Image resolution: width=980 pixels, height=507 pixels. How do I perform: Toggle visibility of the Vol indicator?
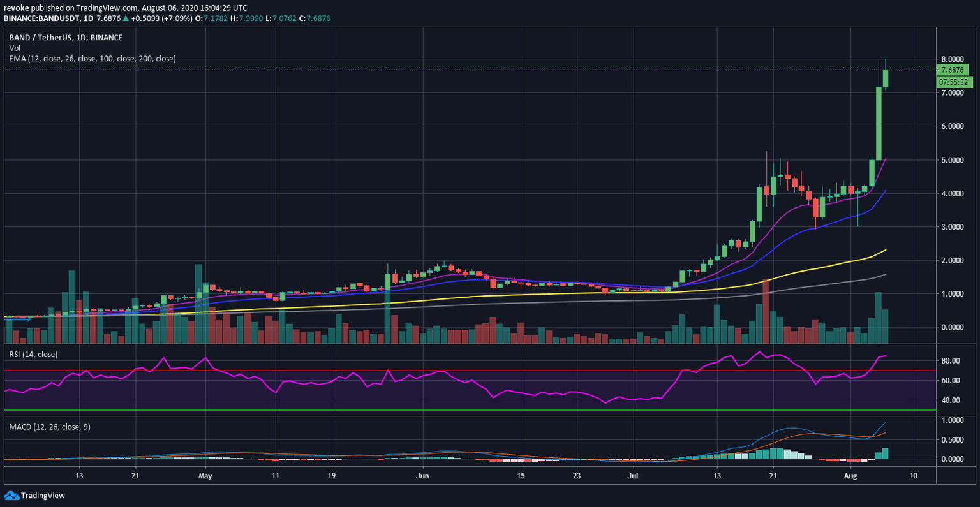15,48
